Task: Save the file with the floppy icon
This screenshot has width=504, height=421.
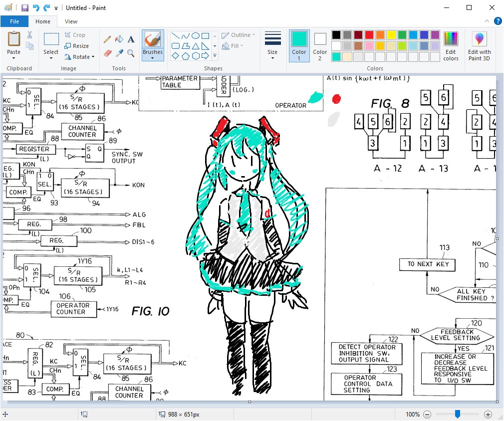Action: [x=25, y=7]
